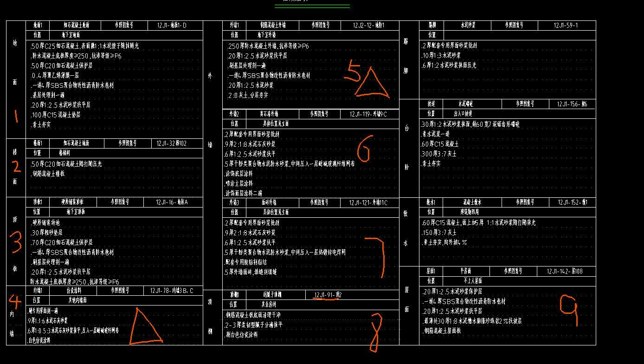
Task: Select the apron reference "12J1-152-散1"
Action: [573, 202]
